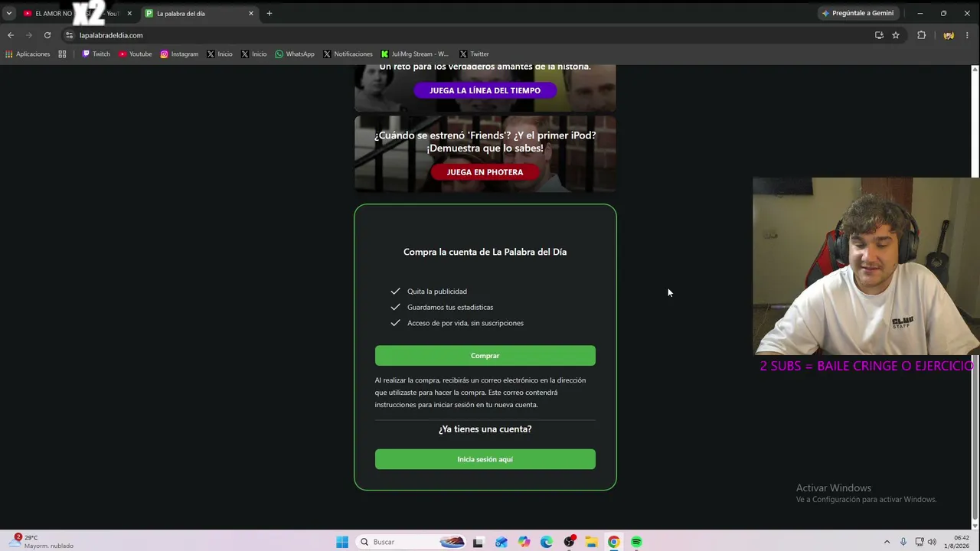Click the Buscar taskbar search box
980x551 pixels.
coord(412,542)
